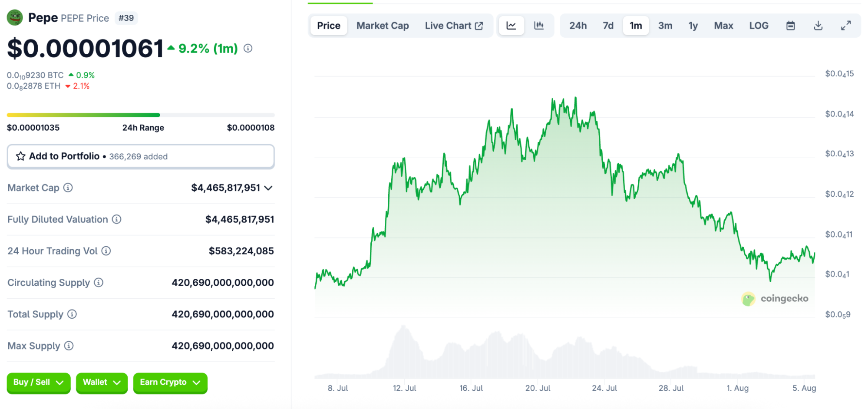This screenshot has width=868, height=409.
Task: Select the line chart view icon
Action: 511,25
